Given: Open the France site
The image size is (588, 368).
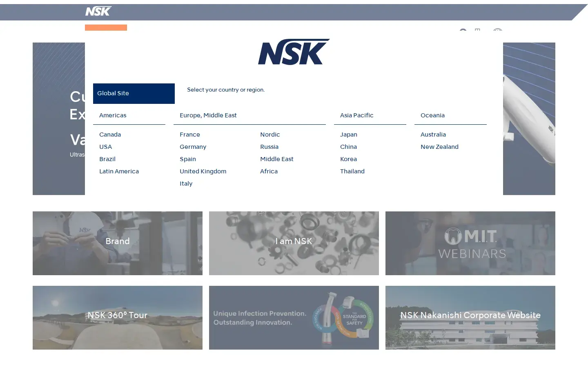Looking at the screenshot, I should coord(190,135).
